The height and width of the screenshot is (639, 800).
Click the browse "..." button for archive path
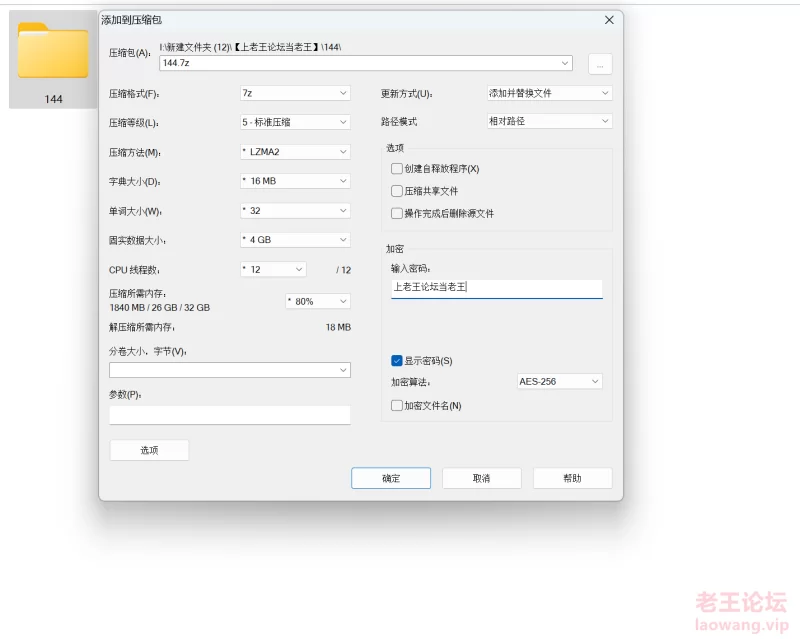tap(600, 64)
